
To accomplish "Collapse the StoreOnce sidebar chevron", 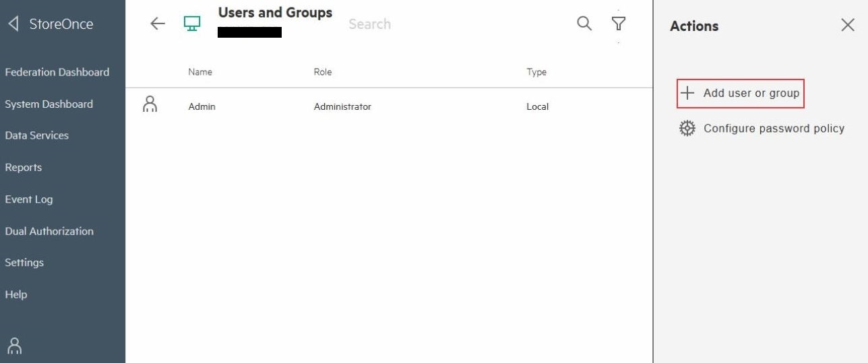I will [13, 24].
